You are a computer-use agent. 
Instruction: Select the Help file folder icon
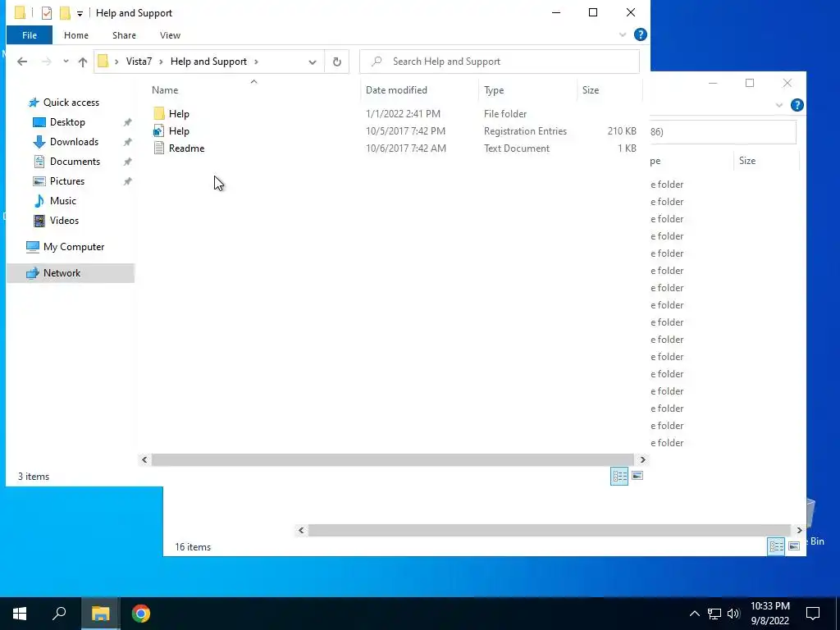point(159,113)
